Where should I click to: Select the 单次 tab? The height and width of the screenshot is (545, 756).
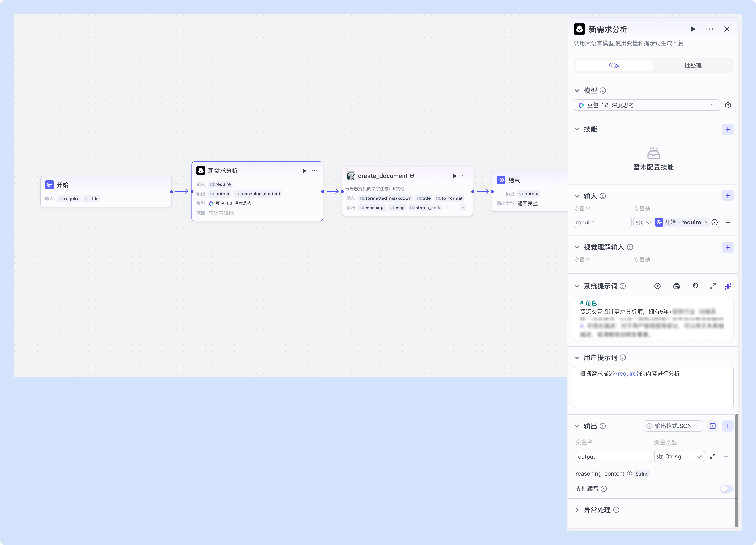(x=614, y=66)
